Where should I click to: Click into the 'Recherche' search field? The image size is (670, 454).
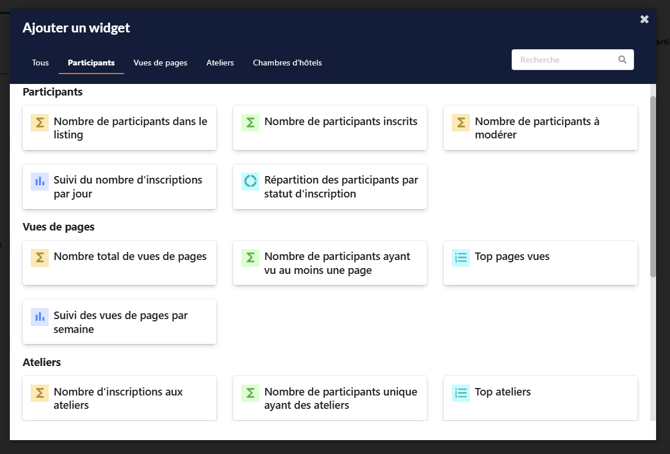click(x=565, y=60)
